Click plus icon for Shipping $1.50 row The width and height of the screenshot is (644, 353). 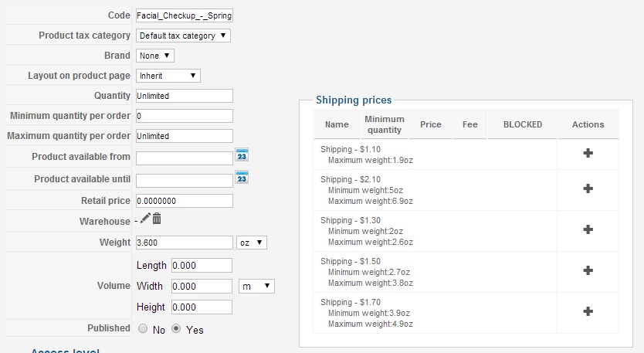[x=588, y=270]
